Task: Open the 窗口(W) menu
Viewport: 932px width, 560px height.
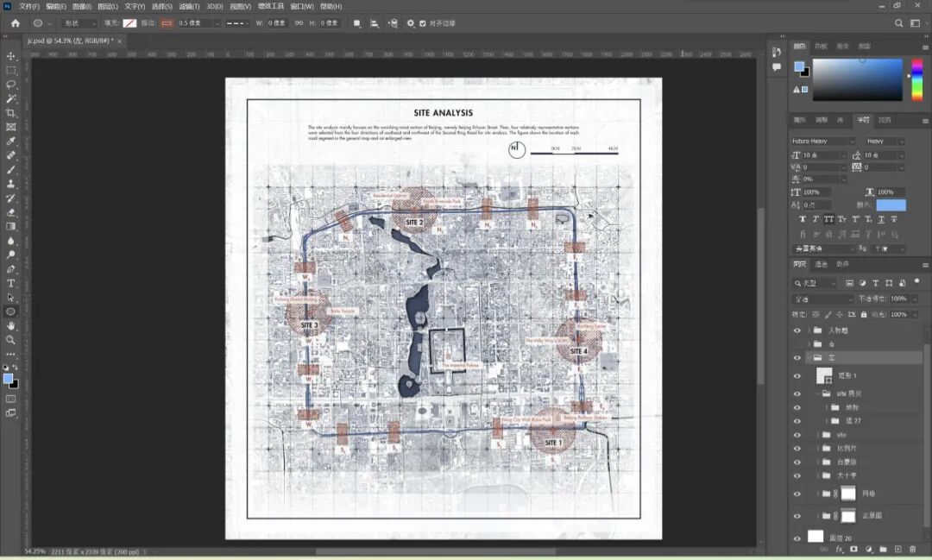Action: [302, 7]
